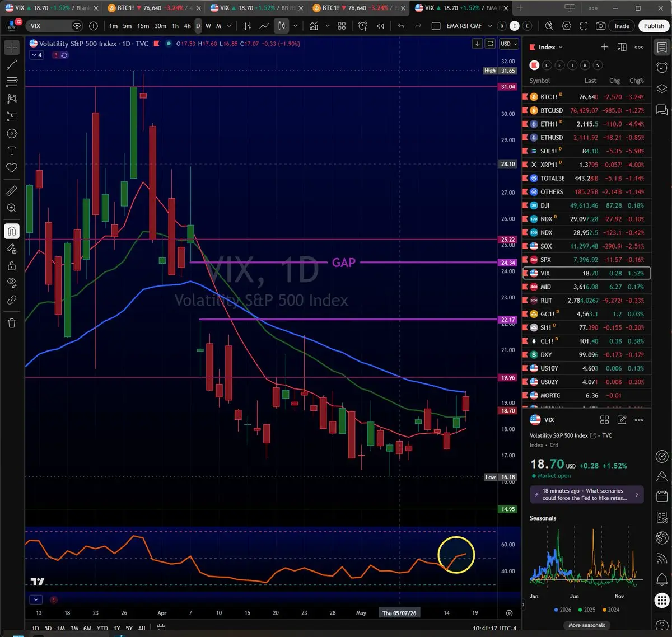Select the ruler measure tool
The image size is (672, 637).
12,191
